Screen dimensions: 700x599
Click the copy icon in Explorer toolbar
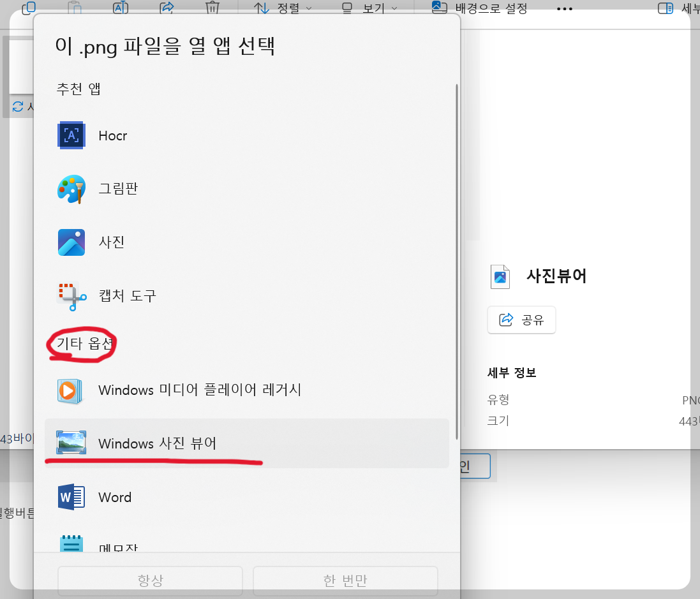(29, 8)
